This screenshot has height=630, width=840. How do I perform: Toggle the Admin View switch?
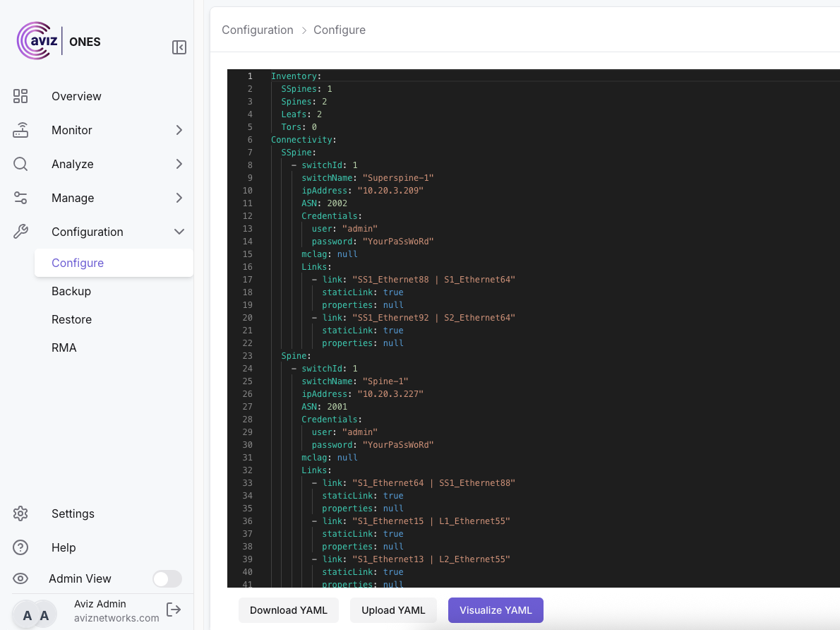tap(167, 578)
